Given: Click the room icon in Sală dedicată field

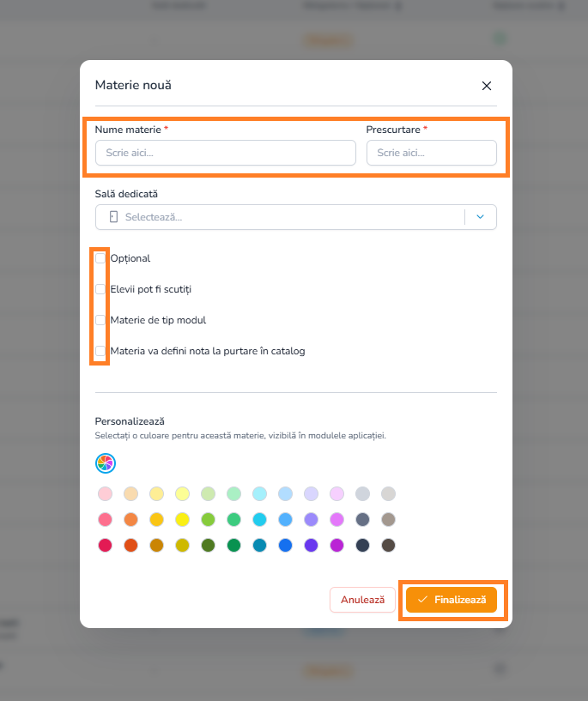Looking at the screenshot, I should (113, 217).
